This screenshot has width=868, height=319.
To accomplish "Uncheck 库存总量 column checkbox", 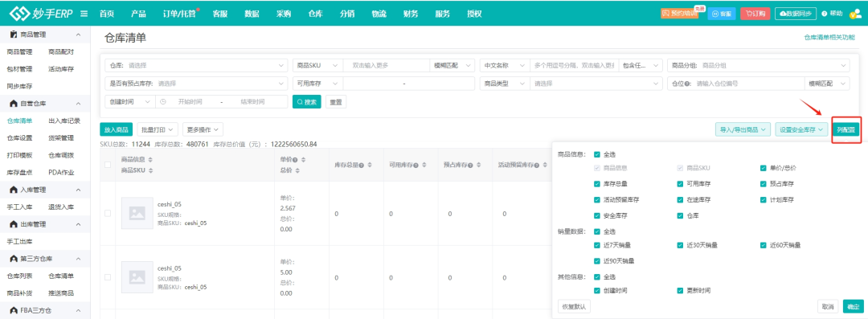I will point(596,183).
